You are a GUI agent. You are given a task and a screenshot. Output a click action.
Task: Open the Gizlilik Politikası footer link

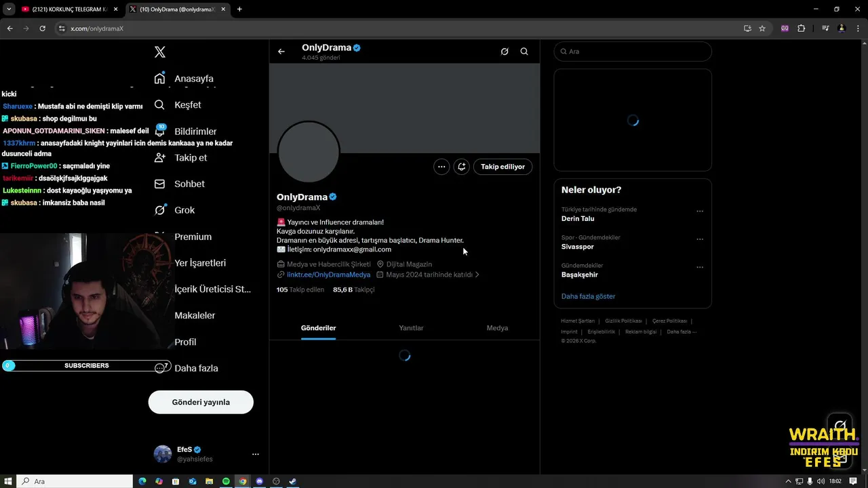point(623,321)
